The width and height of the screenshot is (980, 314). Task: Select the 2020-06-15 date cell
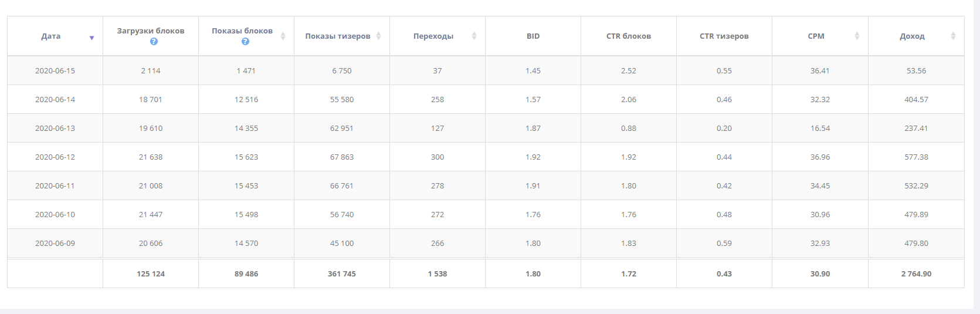pyautogui.click(x=55, y=70)
